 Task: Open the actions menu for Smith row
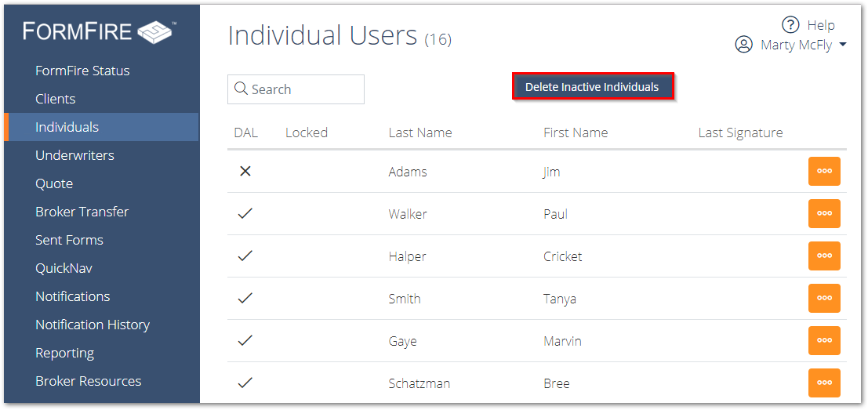tap(824, 298)
